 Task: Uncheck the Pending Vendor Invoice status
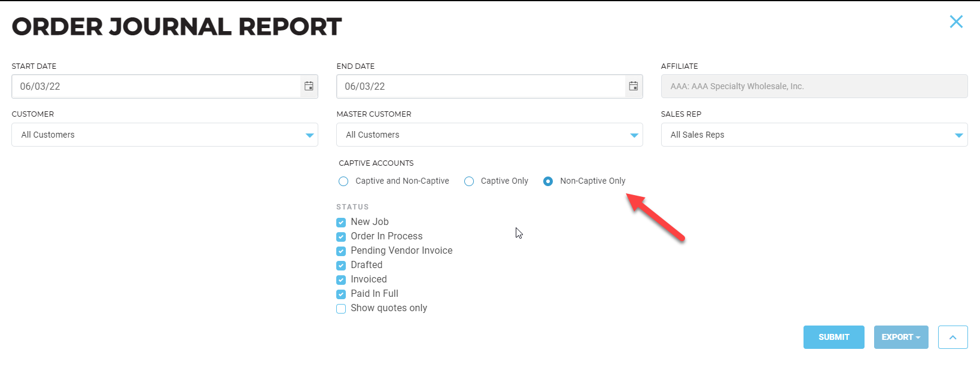tap(340, 251)
